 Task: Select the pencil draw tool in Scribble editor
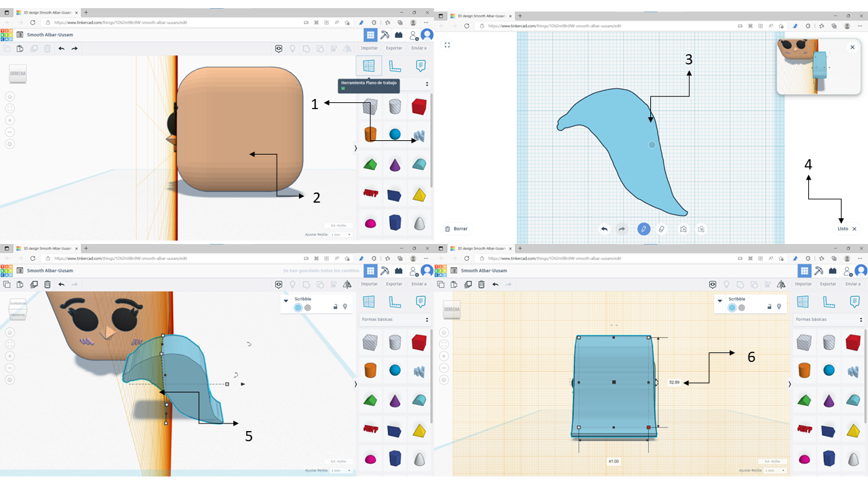click(644, 229)
